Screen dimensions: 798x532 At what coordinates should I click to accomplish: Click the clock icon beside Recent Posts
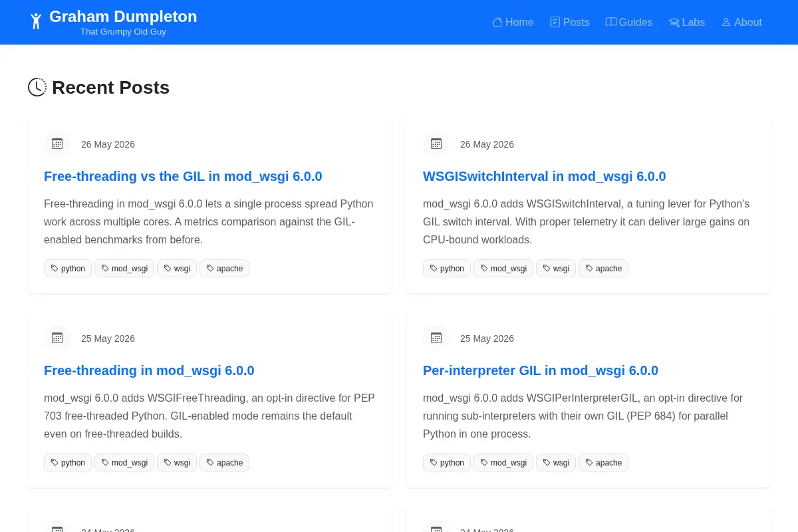(x=37, y=87)
